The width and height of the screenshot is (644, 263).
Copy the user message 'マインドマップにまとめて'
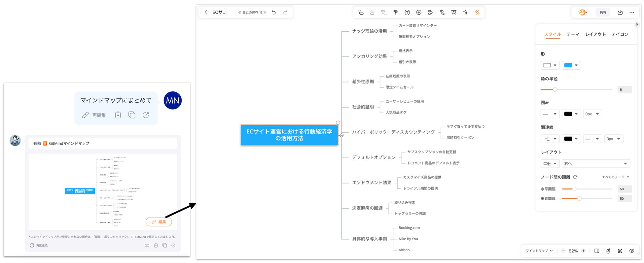pos(132,115)
